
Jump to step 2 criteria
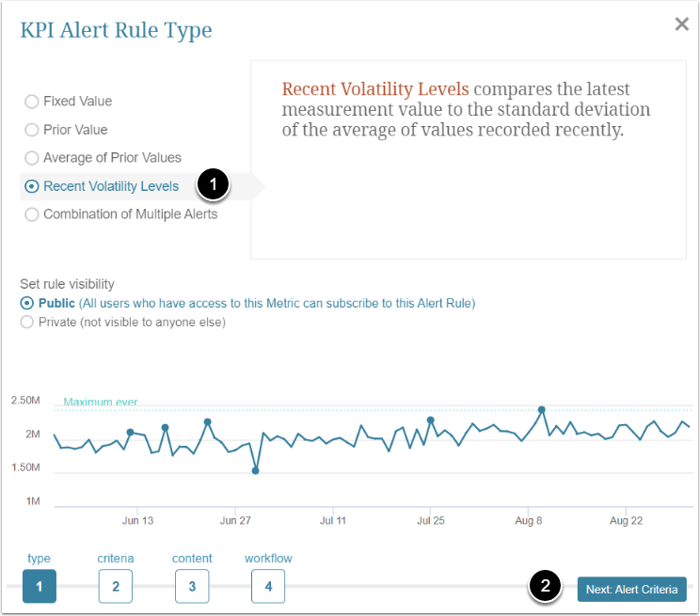(x=116, y=586)
